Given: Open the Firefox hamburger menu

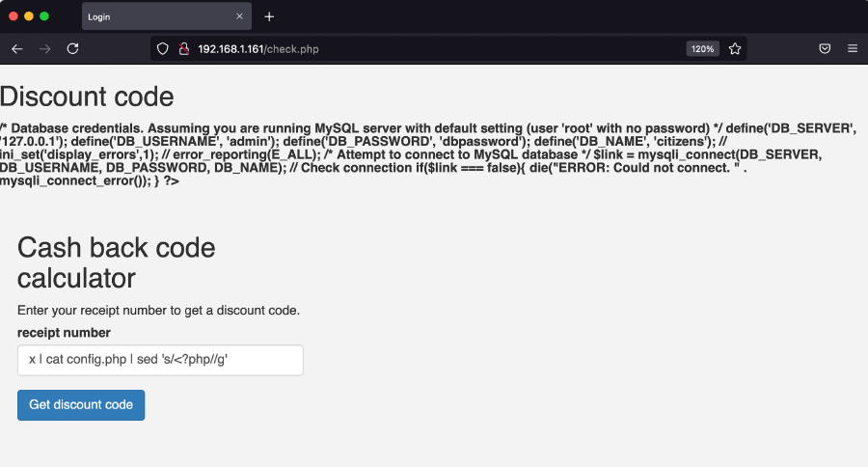Looking at the screenshot, I should (853, 48).
